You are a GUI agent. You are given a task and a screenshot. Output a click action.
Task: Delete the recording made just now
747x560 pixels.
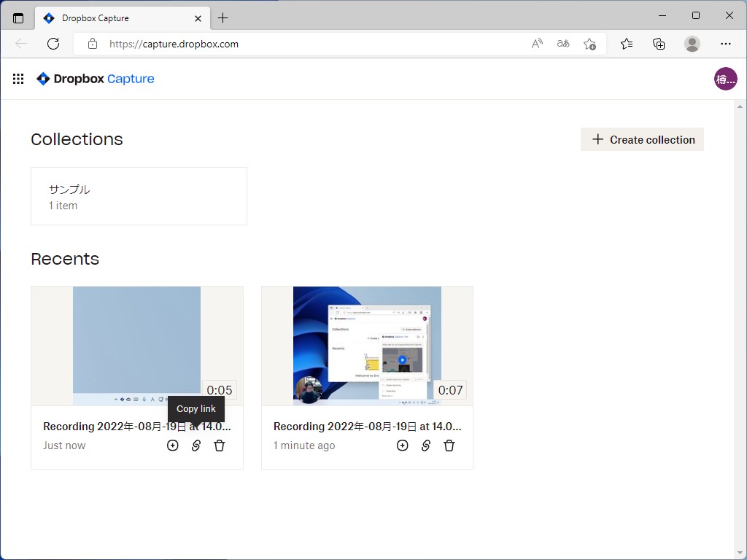click(x=219, y=445)
